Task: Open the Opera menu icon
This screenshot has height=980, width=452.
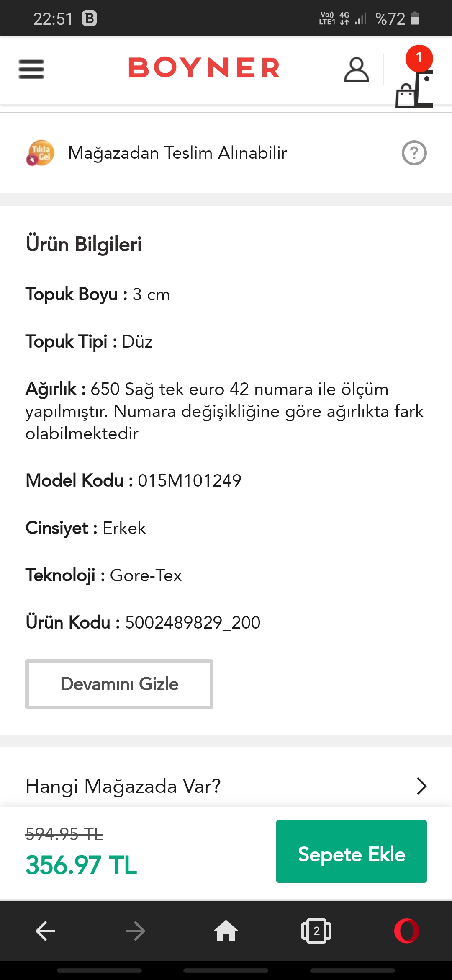Action: (407, 931)
